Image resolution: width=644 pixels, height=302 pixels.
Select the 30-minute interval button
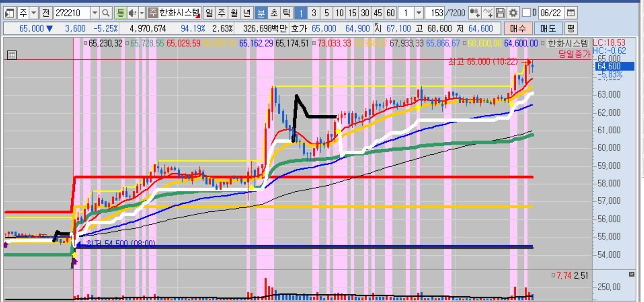[365, 13]
